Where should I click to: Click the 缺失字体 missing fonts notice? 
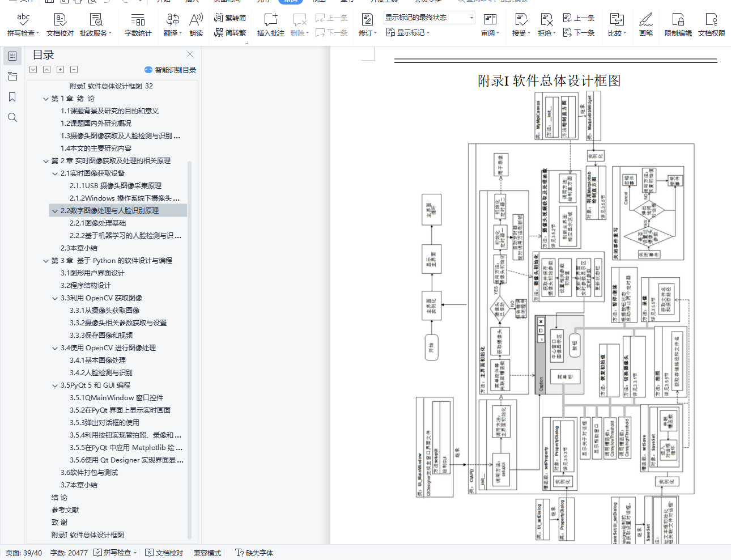254,553
